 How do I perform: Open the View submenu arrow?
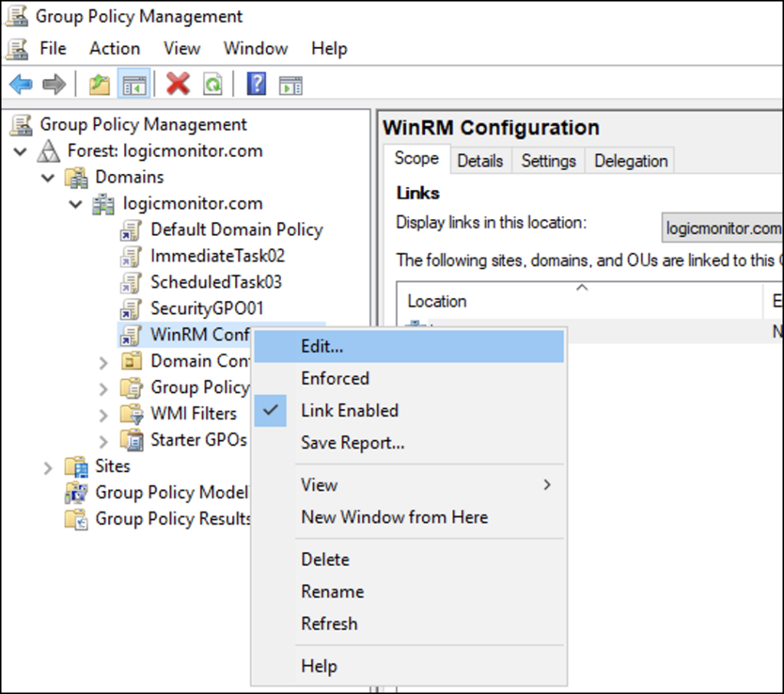click(x=547, y=485)
